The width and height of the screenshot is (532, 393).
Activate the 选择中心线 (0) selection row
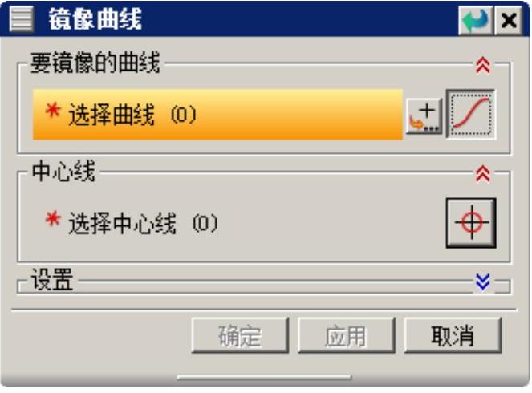click(132, 223)
